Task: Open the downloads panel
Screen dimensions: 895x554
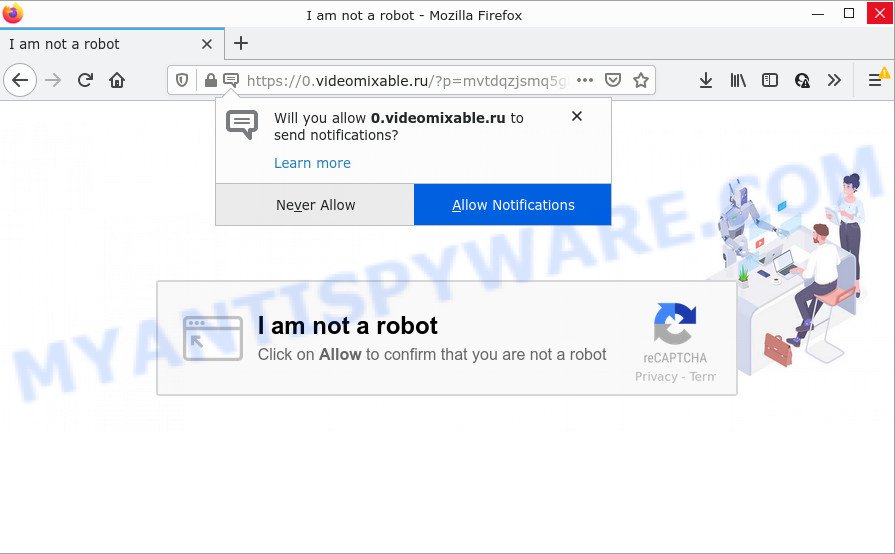Action: coord(706,80)
